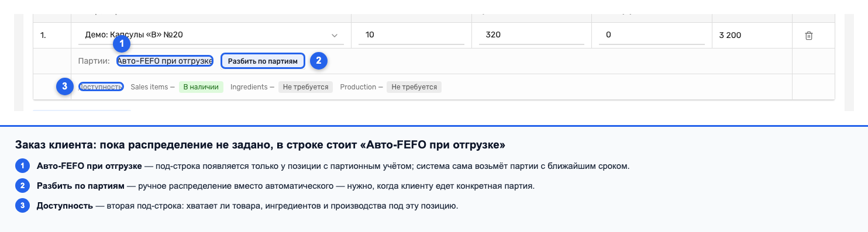This screenshot has width=868, height=232.
Task: Click the quantity field containing 10
Action: point(411,35)
